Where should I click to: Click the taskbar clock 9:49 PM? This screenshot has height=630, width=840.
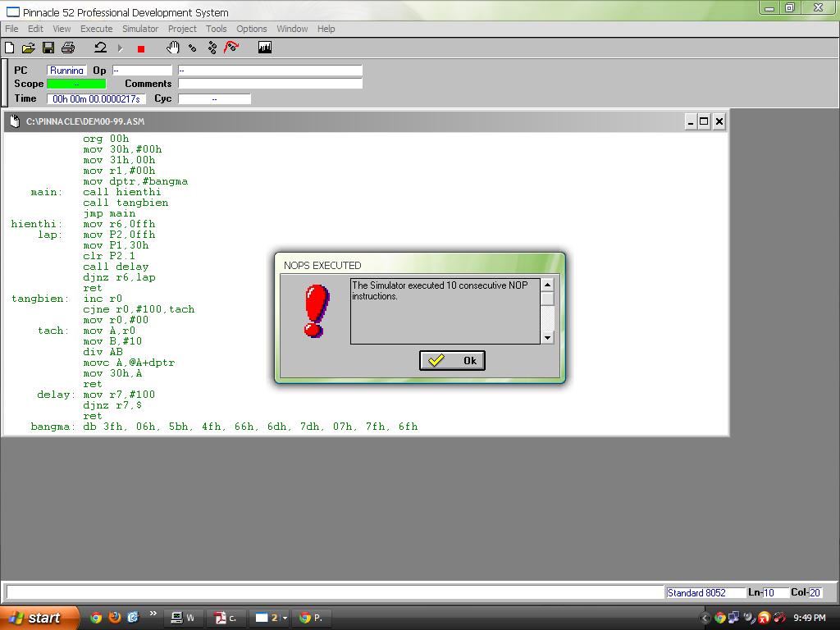(x=810, y=618)
